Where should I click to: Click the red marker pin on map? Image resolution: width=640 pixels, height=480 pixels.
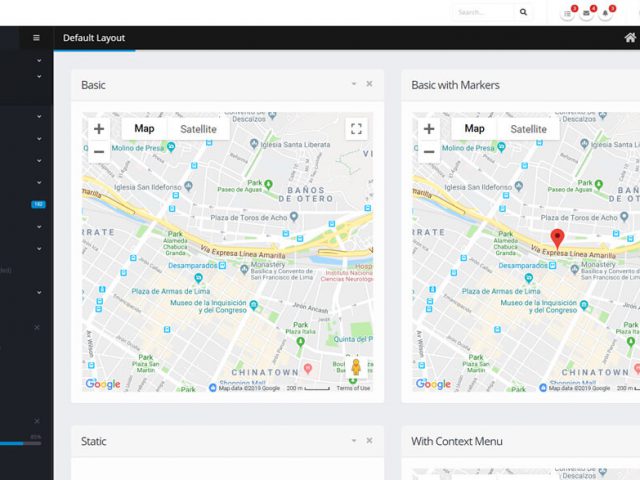pos(558,238)
